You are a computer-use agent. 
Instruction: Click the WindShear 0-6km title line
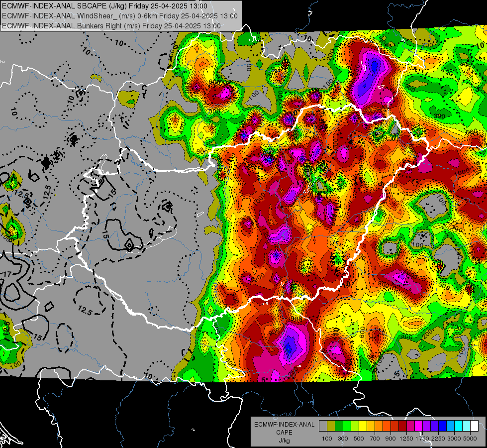pos(120,16)
